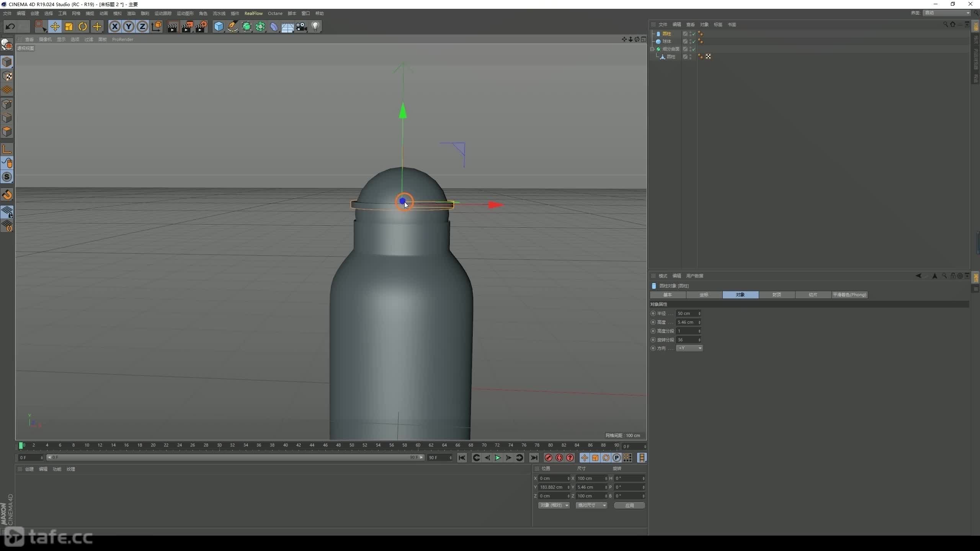Click the timeline preview range slider bar
980x551 pixels.
[x=235, y=457]
